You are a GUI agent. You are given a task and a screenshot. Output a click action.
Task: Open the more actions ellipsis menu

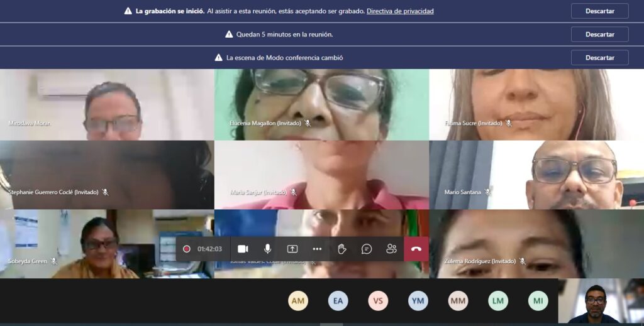click(317, 249)
